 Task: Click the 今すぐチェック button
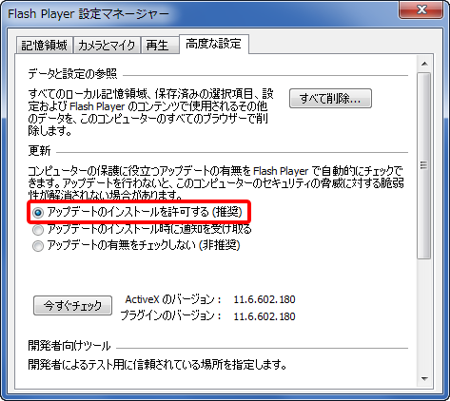pyautogui.click(x=72, y=305)
